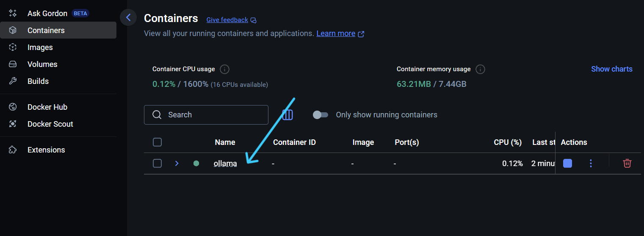Click the CPU usage info icon
This screenshot has width=644, height=236.
click(x=225, y=69)
